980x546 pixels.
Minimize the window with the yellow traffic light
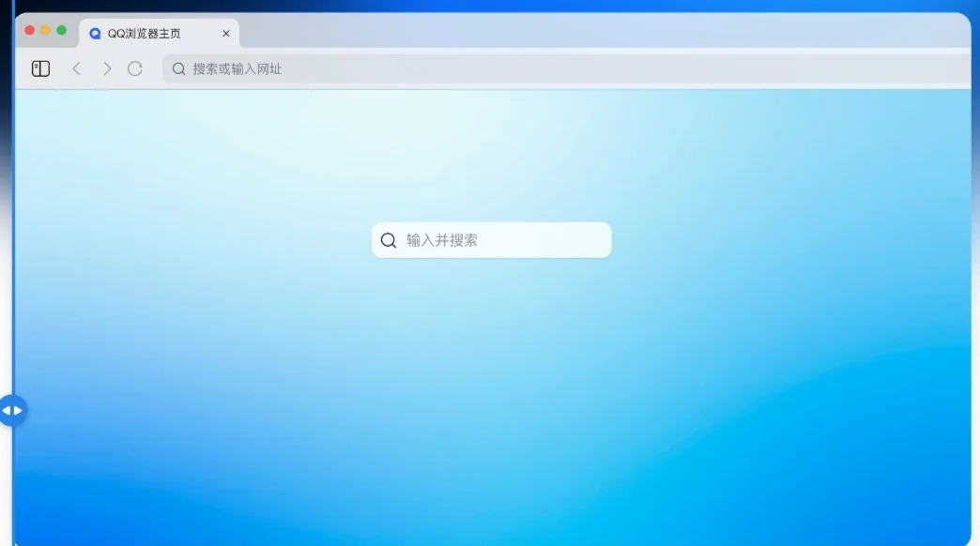point(47,30)
